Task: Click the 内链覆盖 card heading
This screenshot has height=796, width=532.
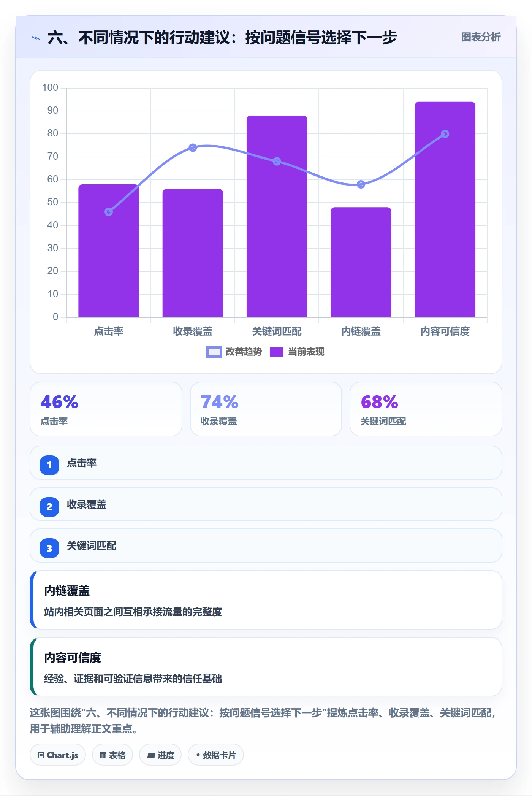Action: [67, 591]
